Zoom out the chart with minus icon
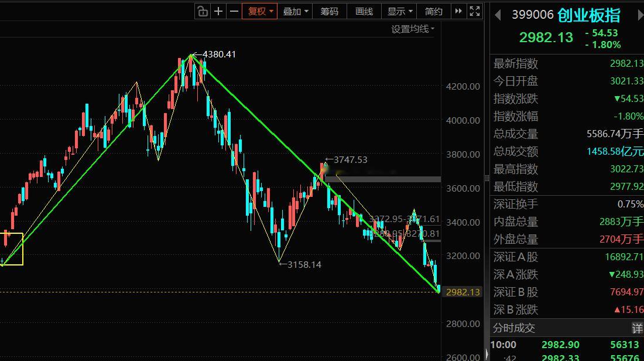Image resolution: width=644 pixels, height=361 pixels. point(234,11)
